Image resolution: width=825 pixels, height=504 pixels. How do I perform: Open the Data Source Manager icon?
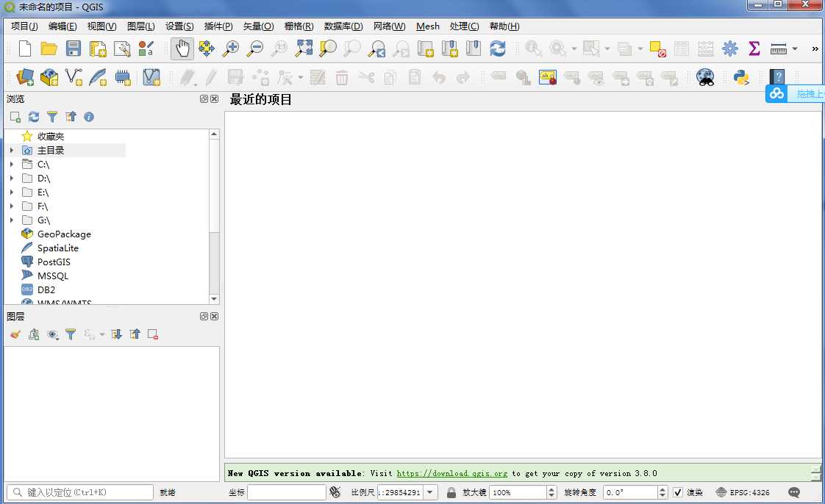pyautogui.click(x=25, y=77)
